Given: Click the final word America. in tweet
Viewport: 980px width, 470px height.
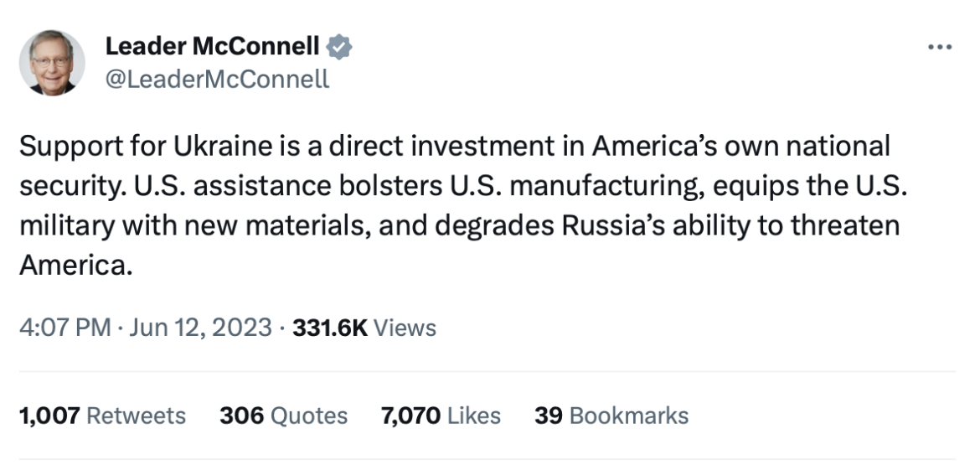Looking at the screenshot, I should point(76,267).
